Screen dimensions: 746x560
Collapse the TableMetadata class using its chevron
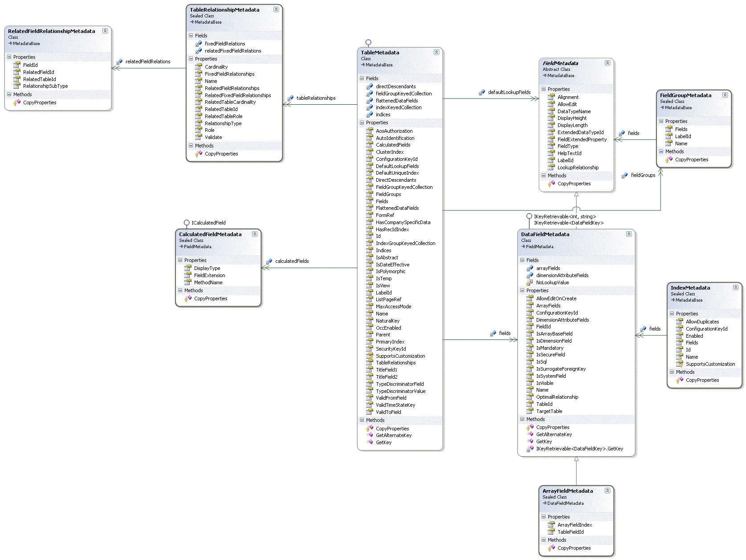coord(436,52)
